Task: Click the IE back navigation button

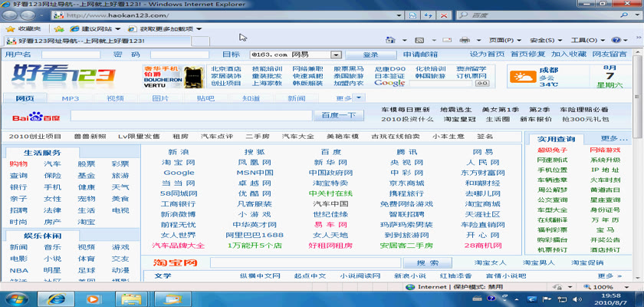Action: pyautogui.click(x=11, y=15)
